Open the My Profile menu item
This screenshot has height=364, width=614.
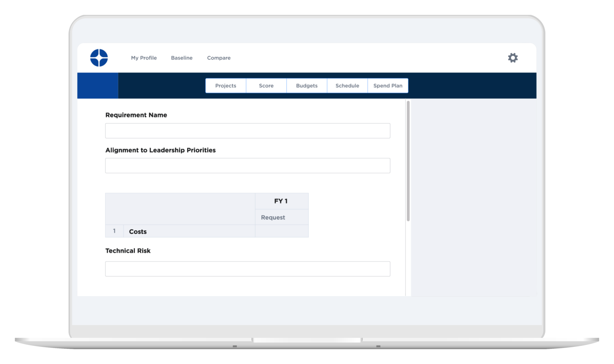pos(144,58)
